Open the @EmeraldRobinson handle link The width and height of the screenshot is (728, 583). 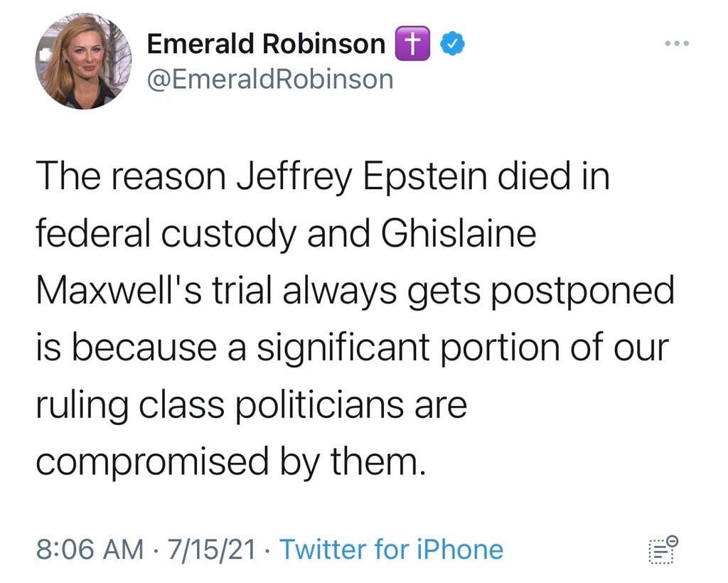(269, 78)
